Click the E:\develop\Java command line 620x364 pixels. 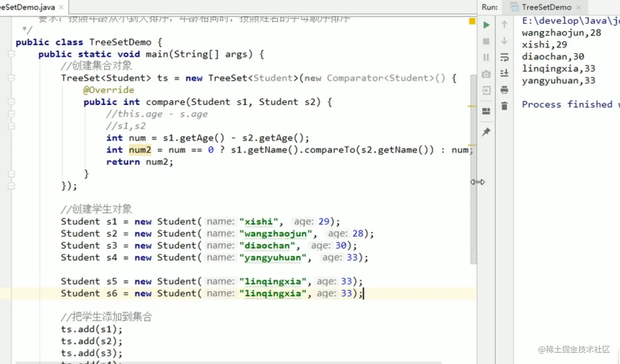coord(571,21)
